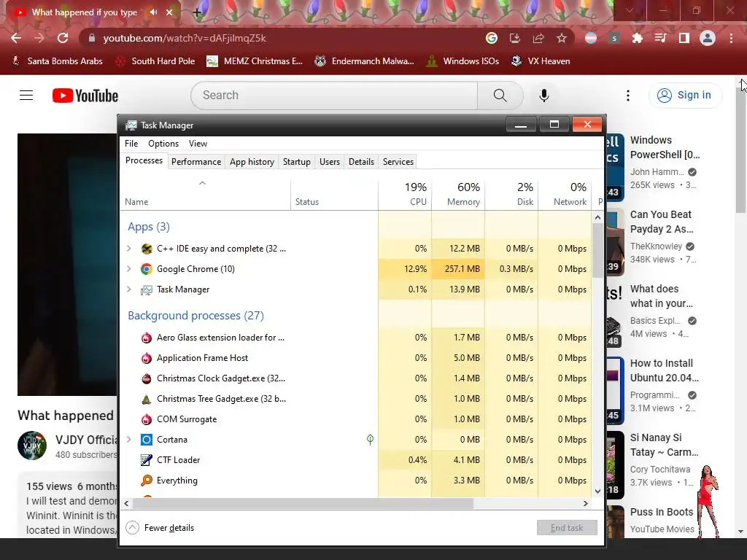Mute the tab via the speaker icon
The image size is (747, 560).
point(153,12)
